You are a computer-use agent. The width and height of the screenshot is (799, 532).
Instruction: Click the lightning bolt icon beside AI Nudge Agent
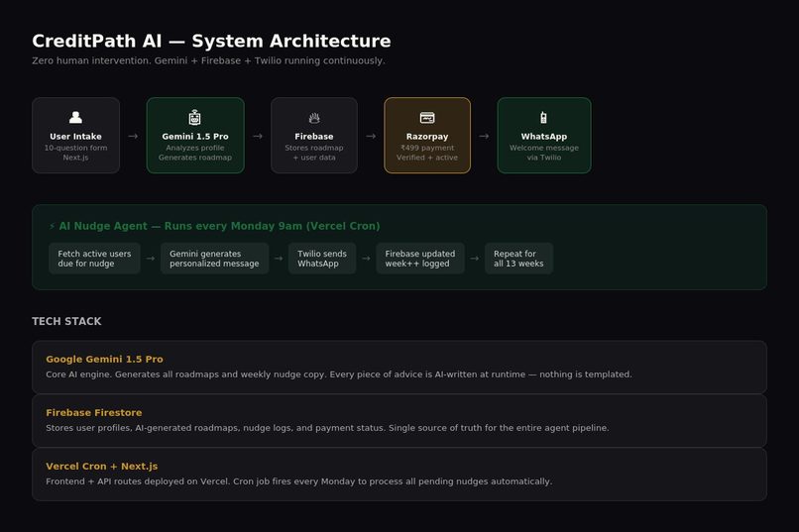[x=52, y=226]
